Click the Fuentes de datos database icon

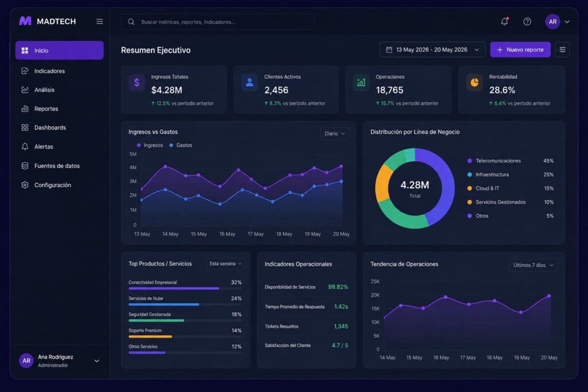point(25,166)
